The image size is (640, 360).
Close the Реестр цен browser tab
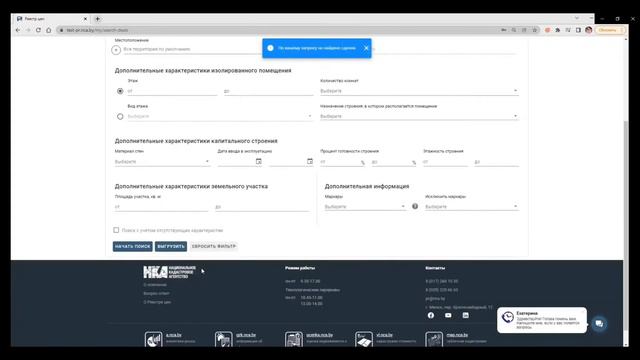pos(85,19)
